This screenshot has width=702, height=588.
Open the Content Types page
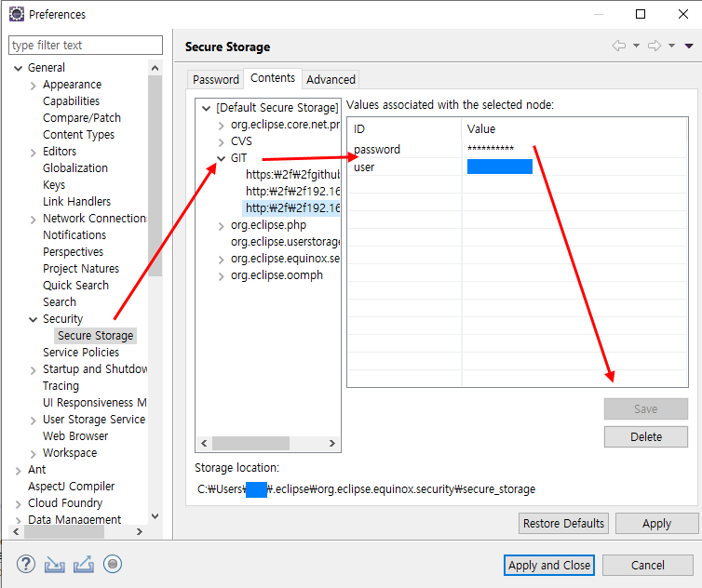(x=79, y=135)
